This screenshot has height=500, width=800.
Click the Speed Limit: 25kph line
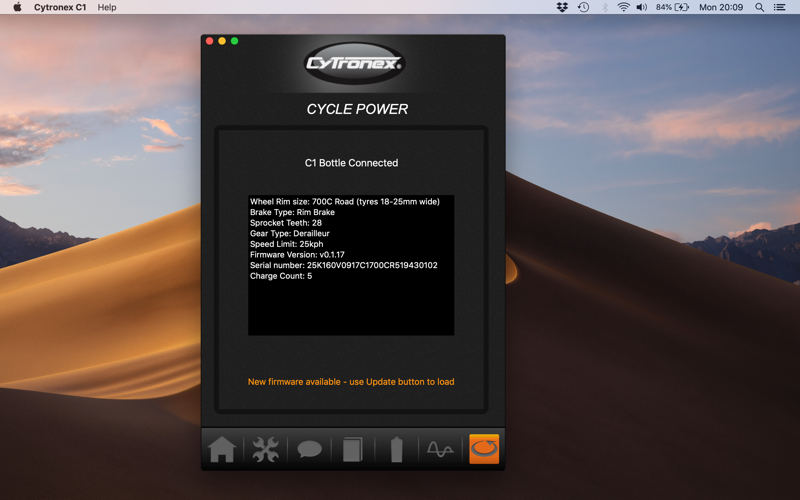(x=286, y=244)
